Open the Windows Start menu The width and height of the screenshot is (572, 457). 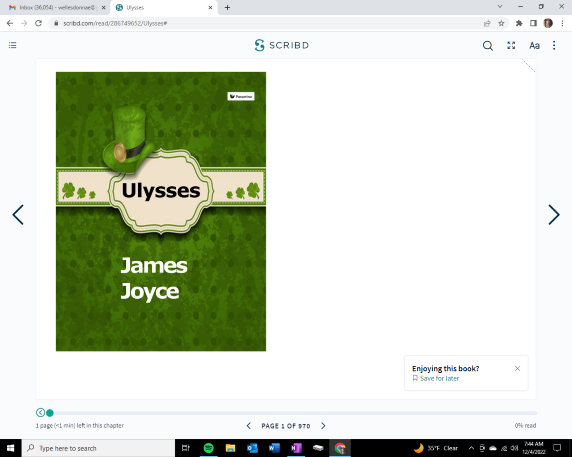tap(11, 448)
